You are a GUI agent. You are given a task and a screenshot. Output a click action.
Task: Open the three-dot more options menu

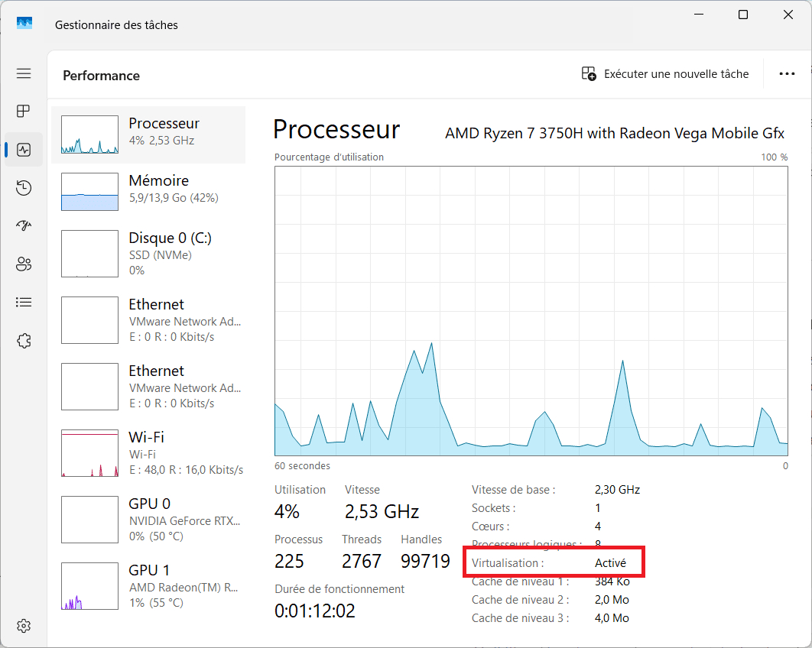[787, 74]
